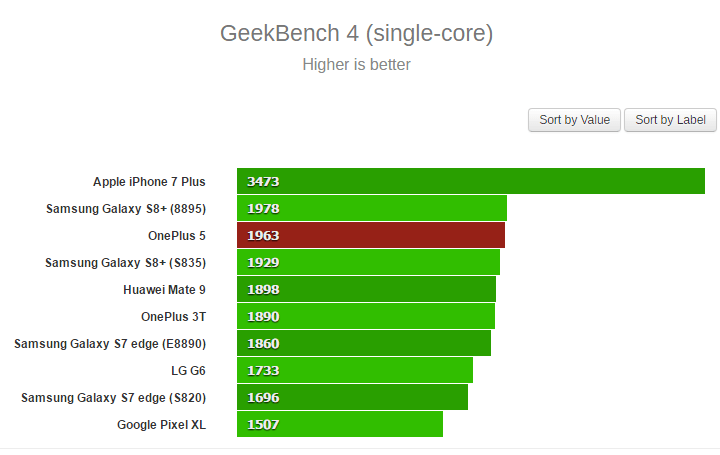
Task: Click the 3473 score value
Action: pyautogui.click(x=263, y=181)
